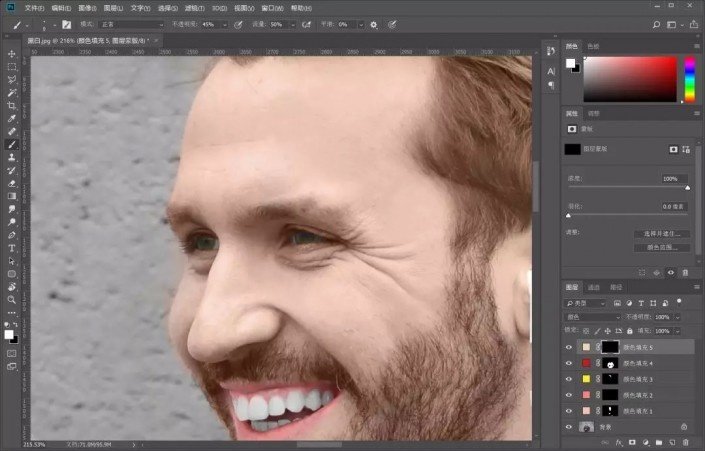Viewport: 705px width, 451px height.
Task: Toggle visibility of 颜色填充 3 layer
Action: click(568, 379)
